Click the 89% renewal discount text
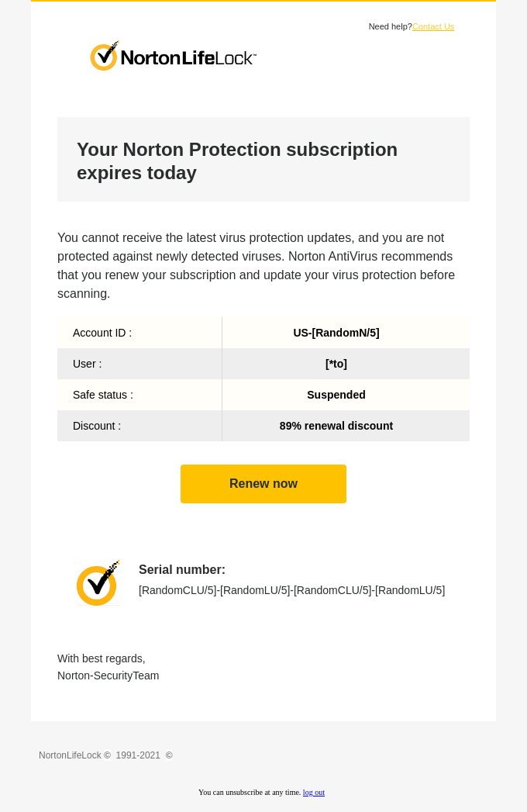527x812 pixels. click(x=336, y=426)
